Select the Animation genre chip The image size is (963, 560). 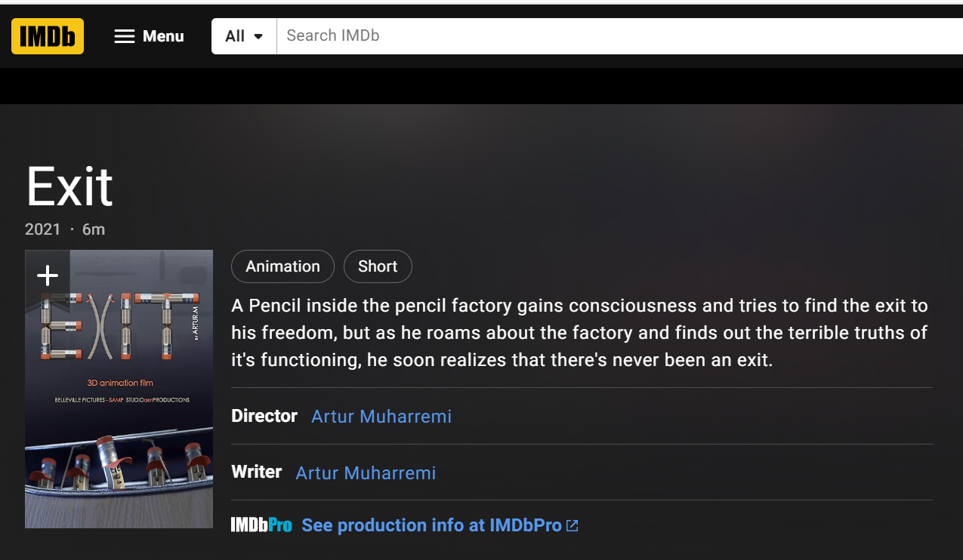coord(282,266)
